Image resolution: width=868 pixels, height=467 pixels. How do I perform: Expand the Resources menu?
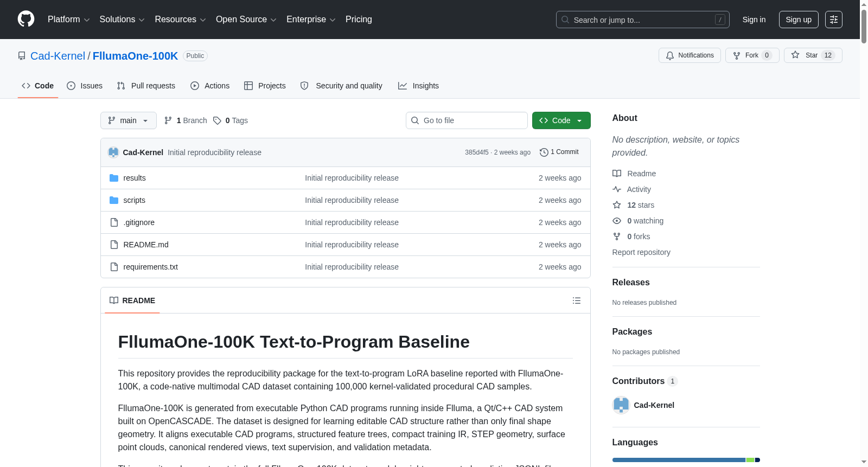(x=180, y=20)
